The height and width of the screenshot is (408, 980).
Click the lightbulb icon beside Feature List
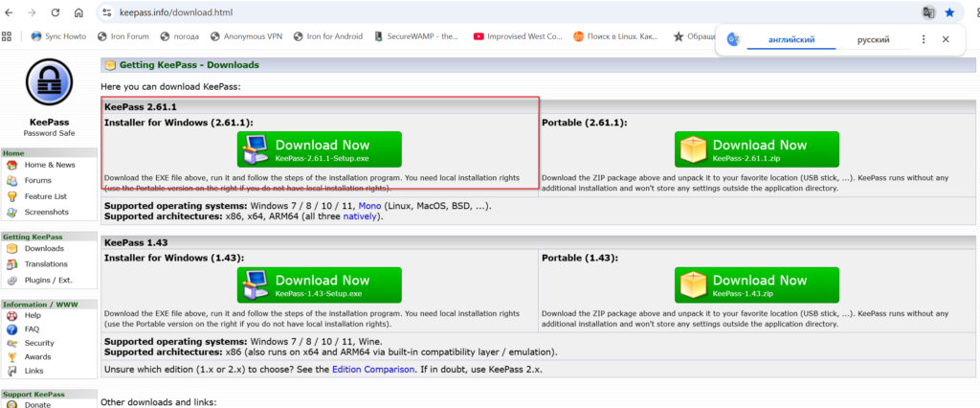11,196
